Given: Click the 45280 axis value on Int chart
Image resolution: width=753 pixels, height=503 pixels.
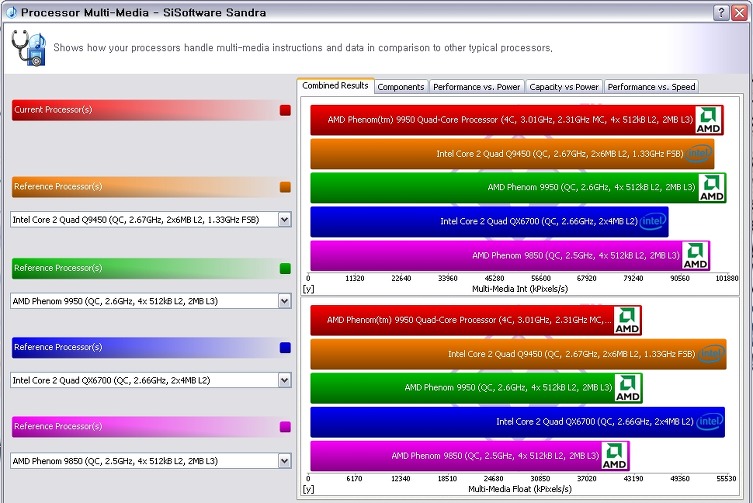Looking at the screenshot, I should point(494,278).
